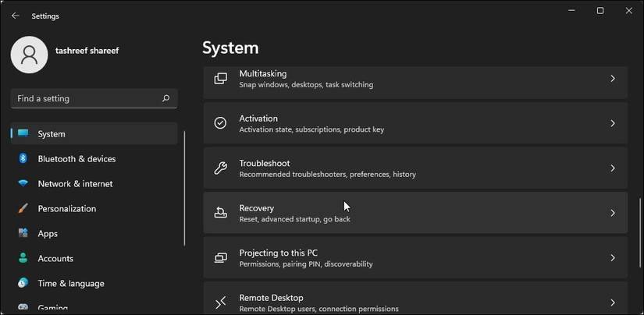
Task: Click the user profile avatar icon
Action: 30,55
